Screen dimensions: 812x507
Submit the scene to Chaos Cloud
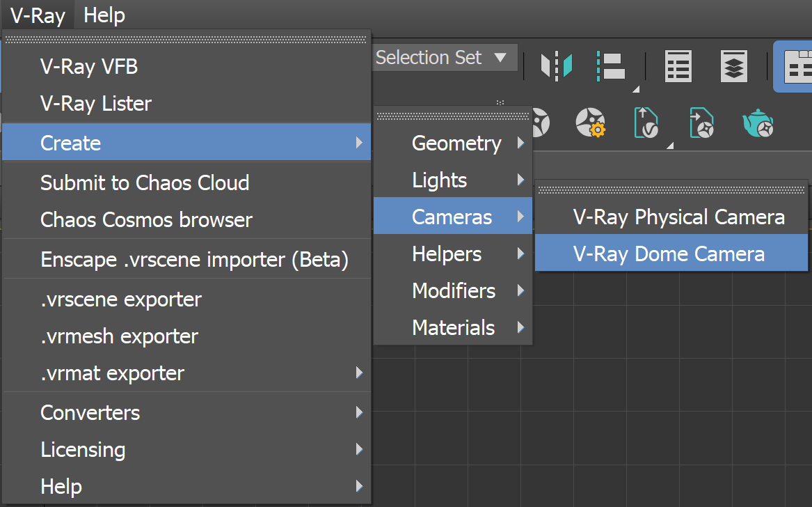click(145, 182)
